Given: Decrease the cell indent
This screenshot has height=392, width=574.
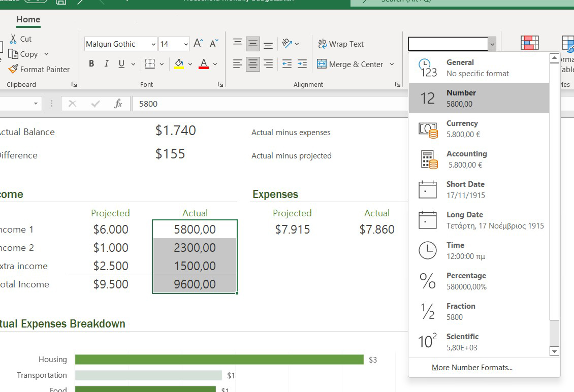Looking at the screenshot, I should [287, 64].
